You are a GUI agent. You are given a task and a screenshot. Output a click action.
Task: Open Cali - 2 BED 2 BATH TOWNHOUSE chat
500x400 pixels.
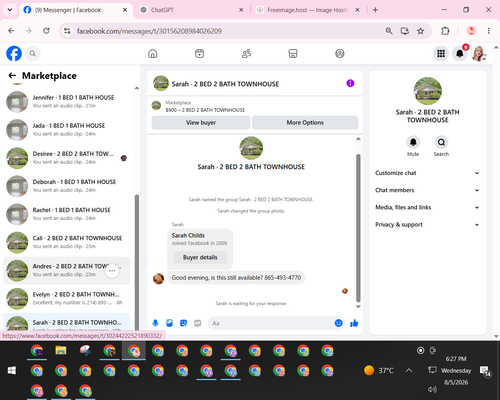(x=67, y=242)
